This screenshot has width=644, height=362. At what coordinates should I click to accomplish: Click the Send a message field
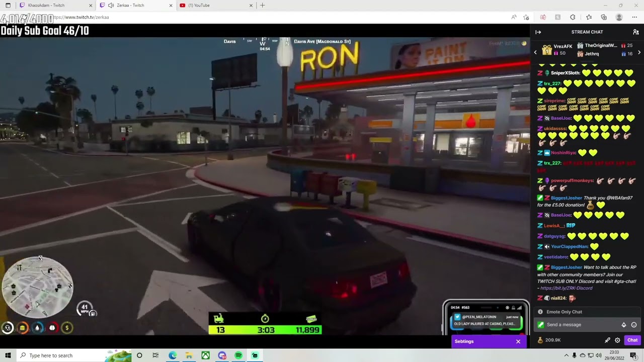(x=579, y=325)
